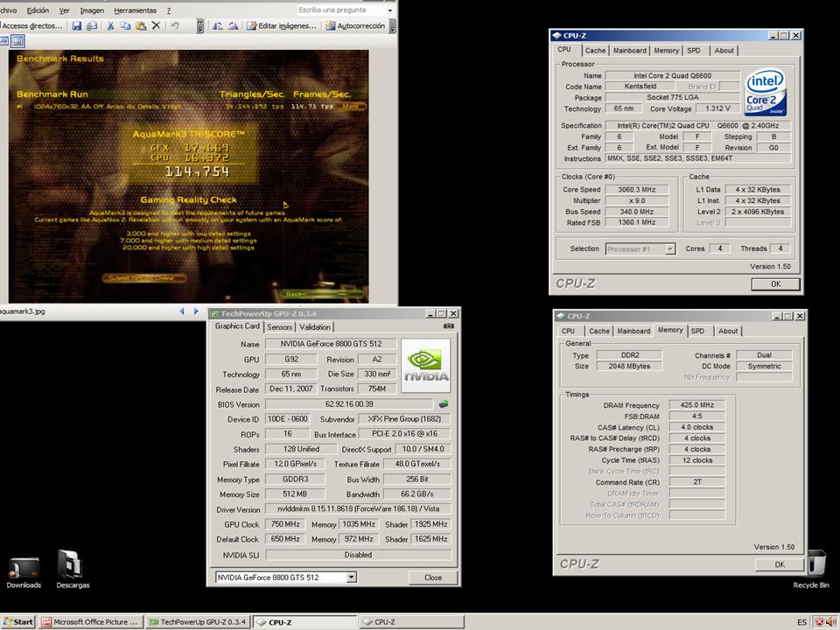Image resolution: width=840 pixels, height=630 pixels.
Task: Open the Imagen menu
Action: click(92, 10)
